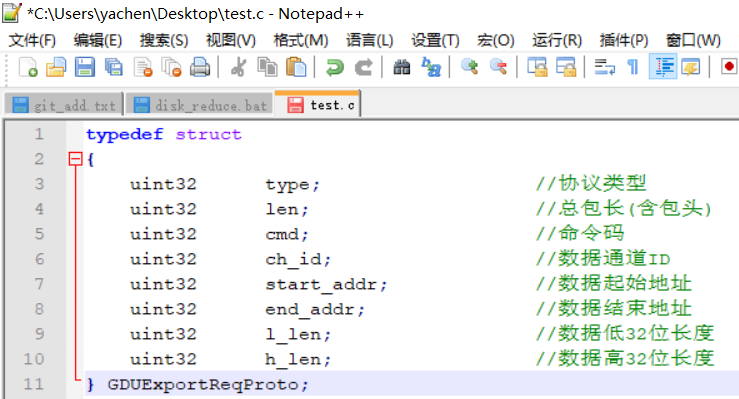
Task: Toggle the Indent Guide icon
Action: click(663, 67)
